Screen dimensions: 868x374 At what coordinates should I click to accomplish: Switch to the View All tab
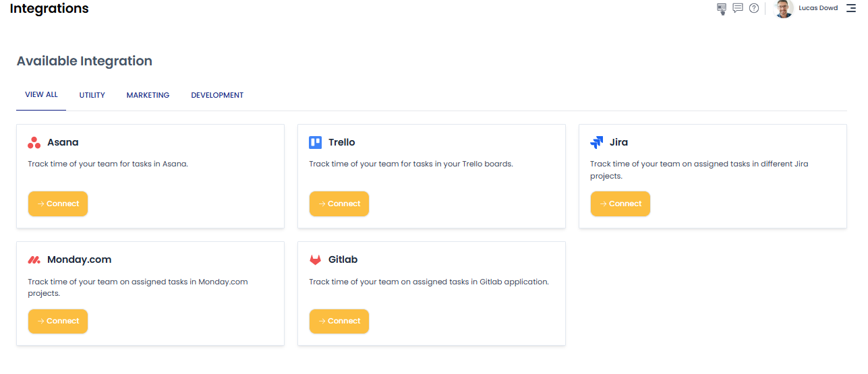41,95
